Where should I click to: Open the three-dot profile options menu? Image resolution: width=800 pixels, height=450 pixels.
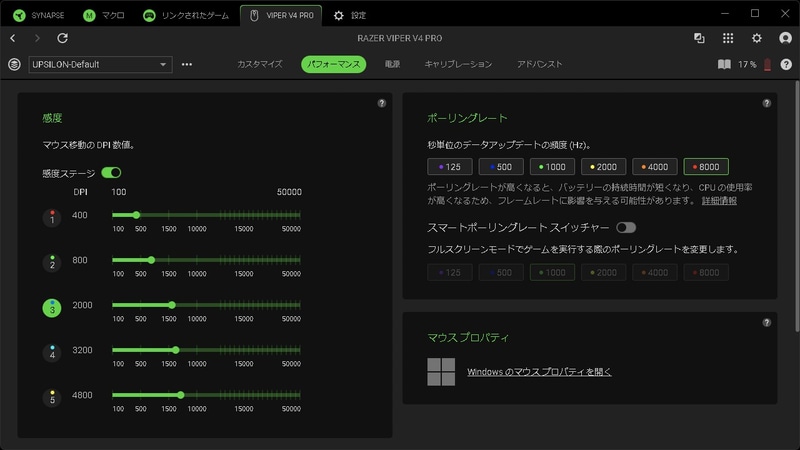point(187,64)
